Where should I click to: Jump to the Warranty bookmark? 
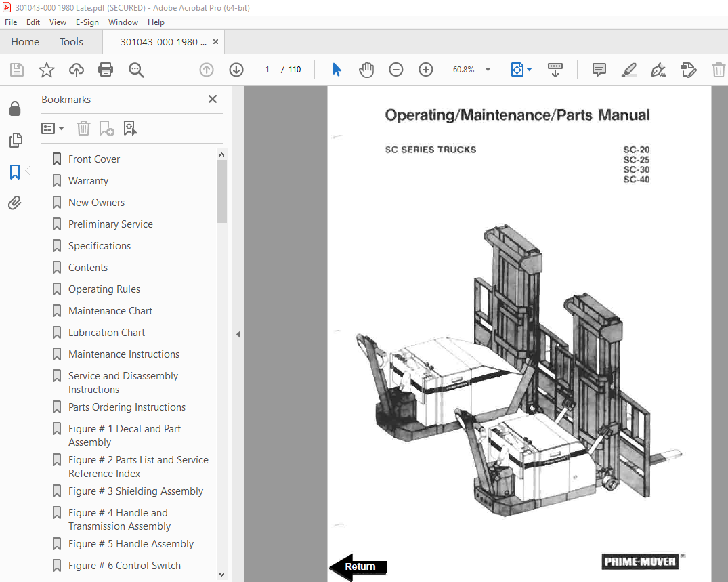tap(88, 181)
